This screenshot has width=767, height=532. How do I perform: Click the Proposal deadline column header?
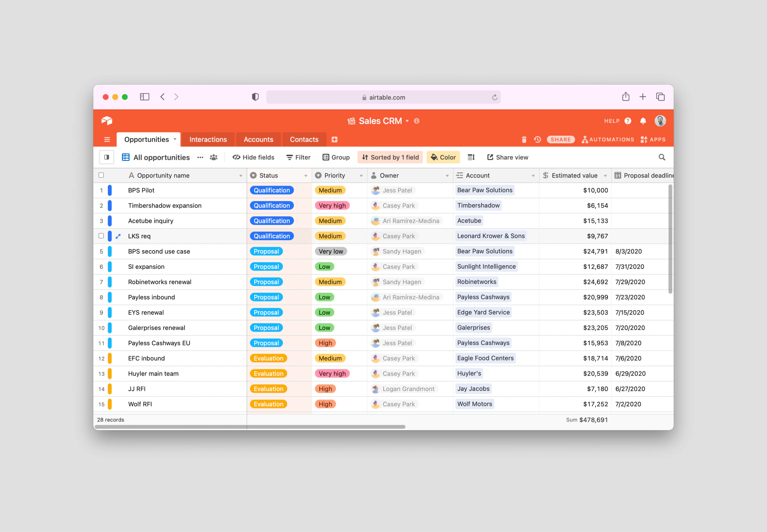[643, 175]
